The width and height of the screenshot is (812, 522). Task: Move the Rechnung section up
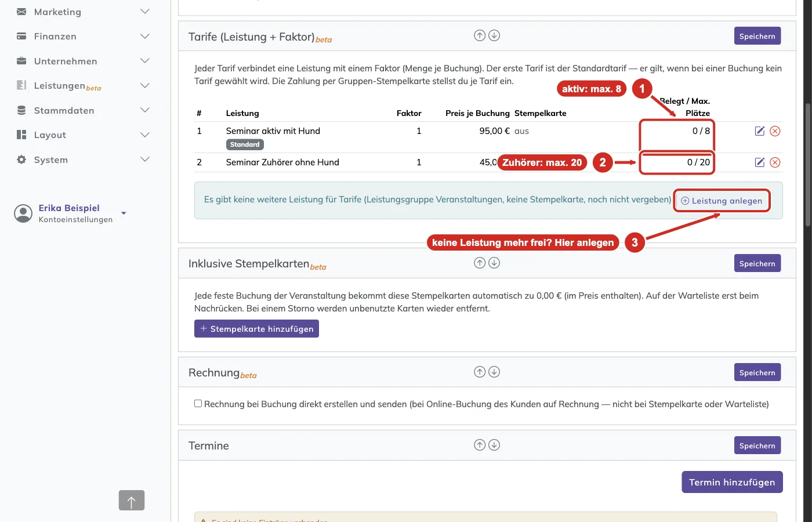point(480,372)
